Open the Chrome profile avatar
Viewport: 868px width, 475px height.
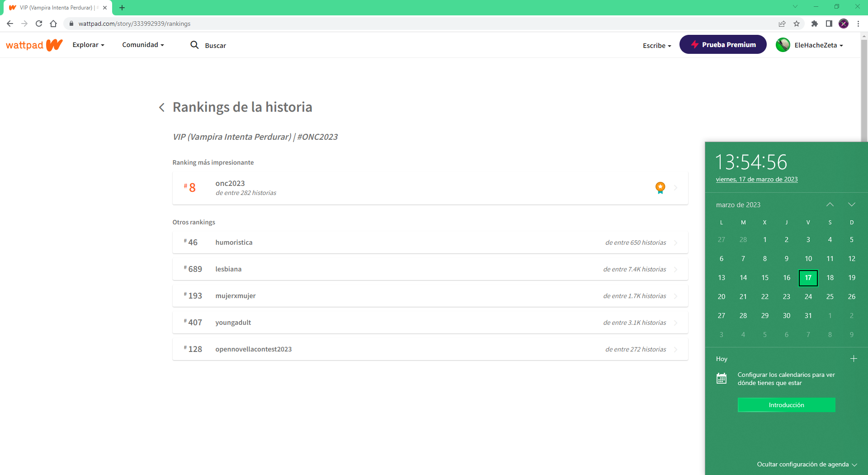(x=844, y=24)
